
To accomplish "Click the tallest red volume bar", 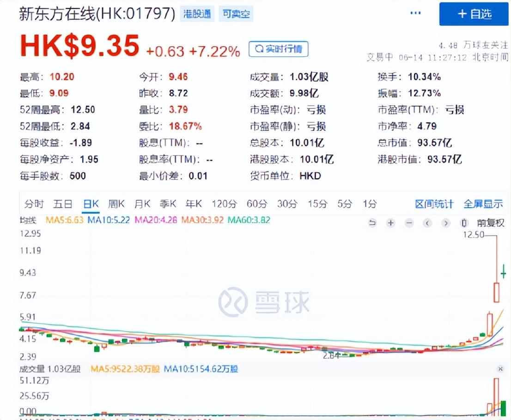I will tap(496, 397).
